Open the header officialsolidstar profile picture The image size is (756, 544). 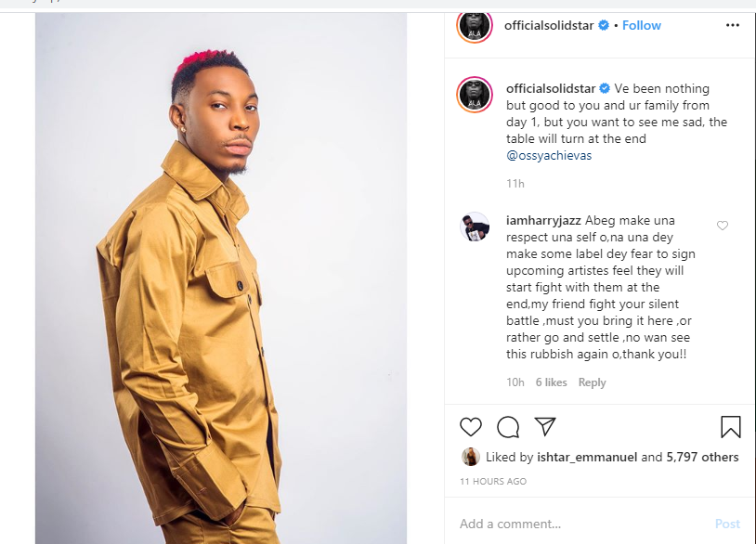pyautogui.click(x=475, y=25)
